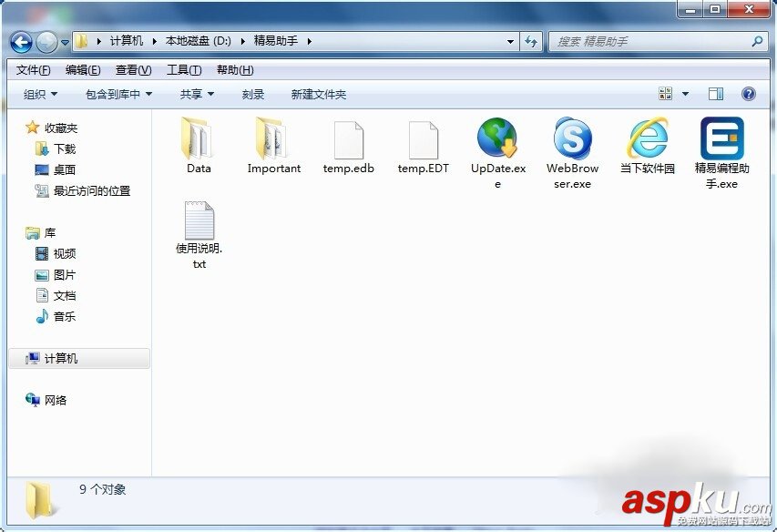Open the 文件(F) menu
This screenshot has width=777, height=532.
click(33, 70)
